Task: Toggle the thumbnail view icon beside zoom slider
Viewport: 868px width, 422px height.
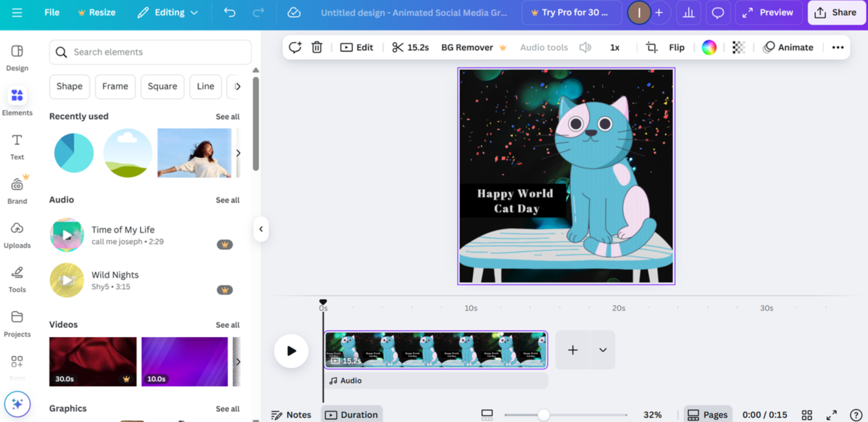Action: coord(487,415)
